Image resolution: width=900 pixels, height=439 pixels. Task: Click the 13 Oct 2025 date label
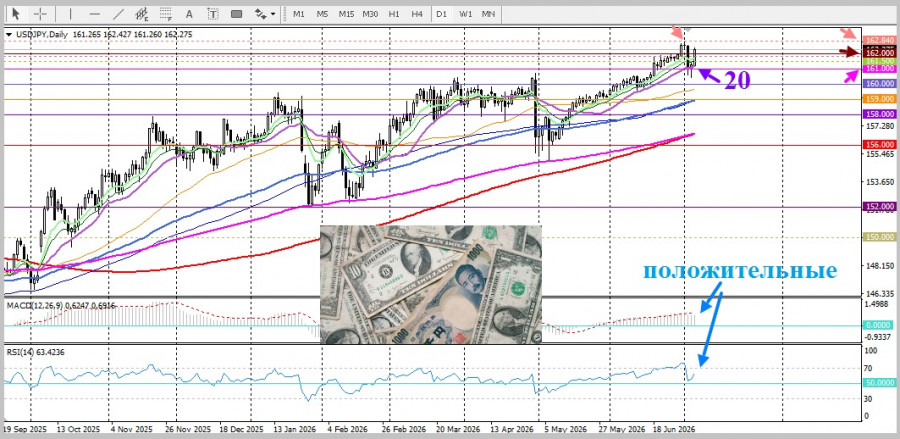coord(80,429)
